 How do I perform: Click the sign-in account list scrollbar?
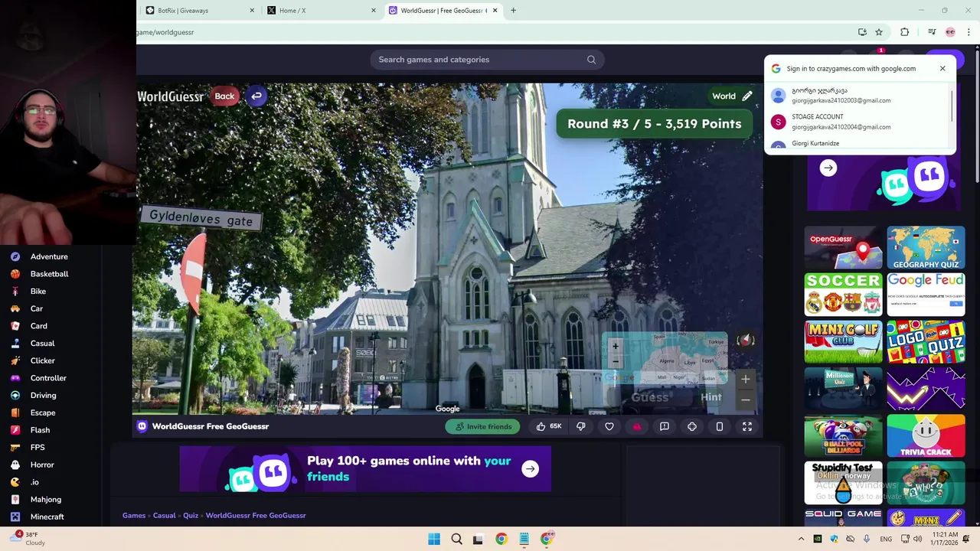coord(952,106)
